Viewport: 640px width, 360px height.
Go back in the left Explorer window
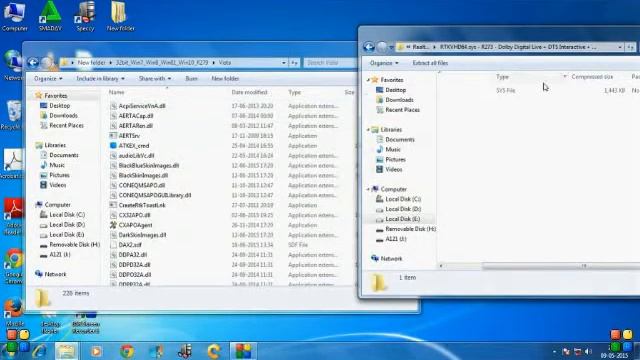[x=33, y=62]
